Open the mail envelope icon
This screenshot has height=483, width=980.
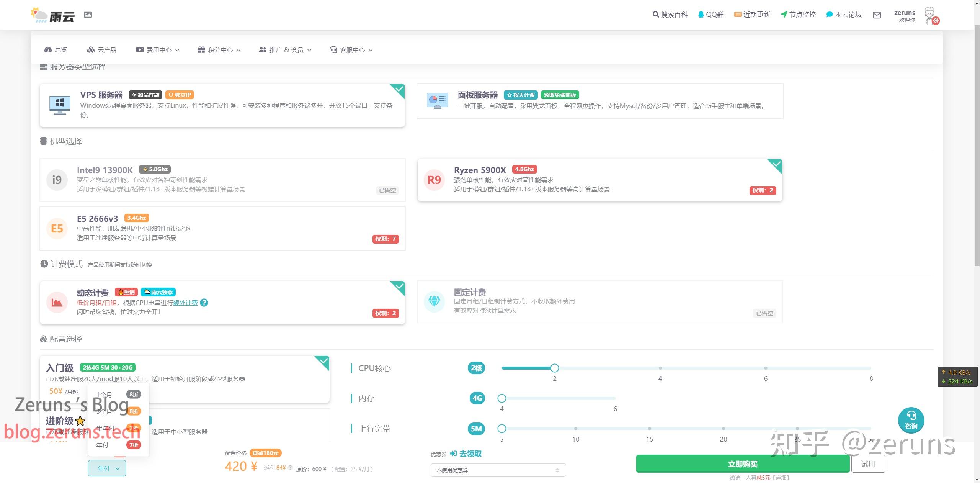click(x=877, y=15)
